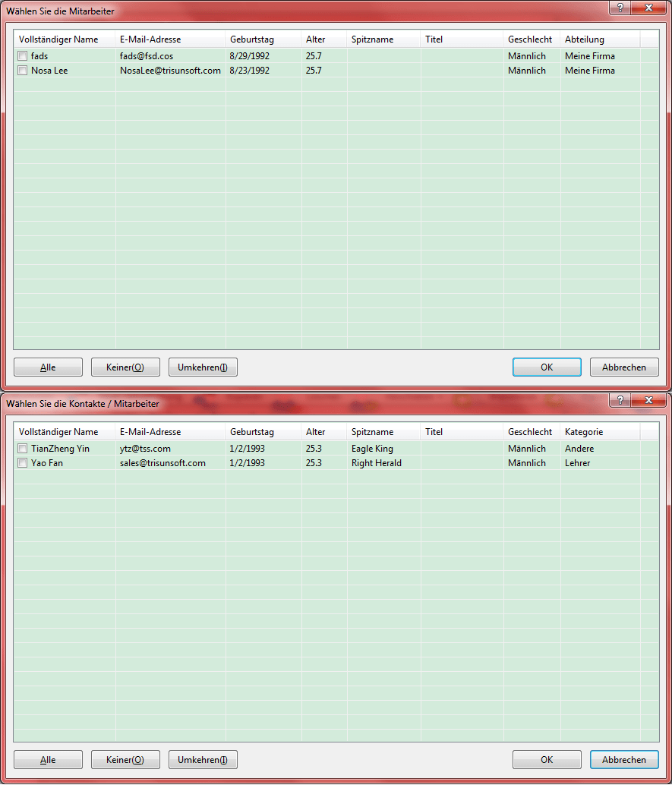Confirm with OK in the Mitarbeiter dialog
This screenshot has height=785, width=672.
[547, 367]
